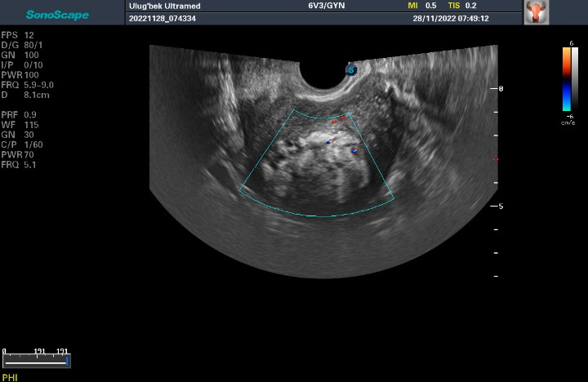The image size is (588, 382).
Task: Click the cine loop frame slider
Action: [x=36, y=359]
